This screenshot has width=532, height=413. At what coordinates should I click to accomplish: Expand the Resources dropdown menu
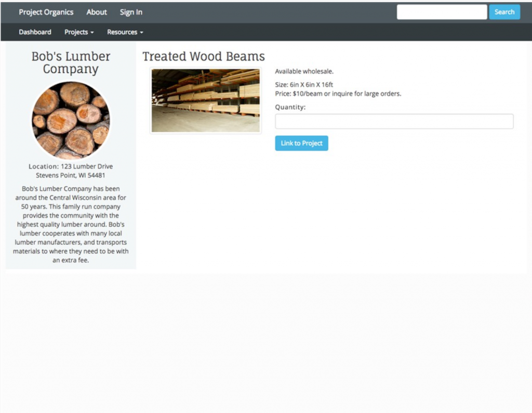pos(125,32)
